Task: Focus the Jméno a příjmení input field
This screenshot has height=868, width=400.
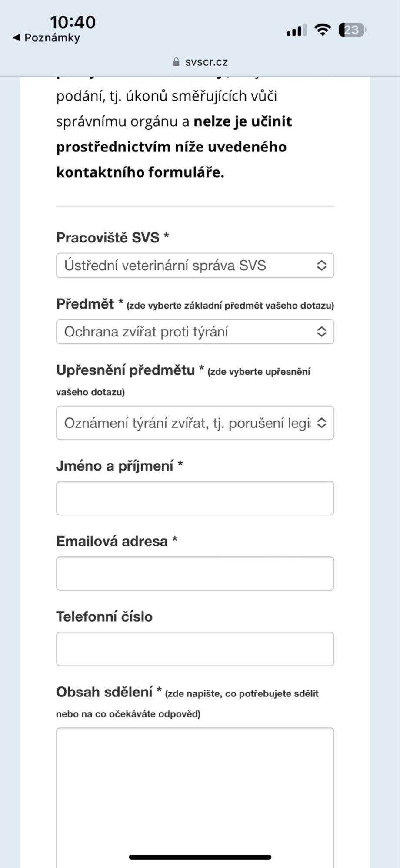Action: point(195,498)
